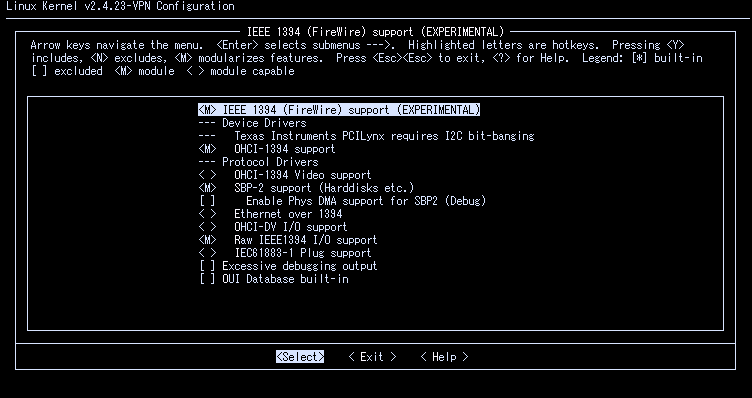Image resolution: width=752 pixels, height=398 pixels.
Task: Select Ethernet over 1394 entry
Action: point(288,214)
